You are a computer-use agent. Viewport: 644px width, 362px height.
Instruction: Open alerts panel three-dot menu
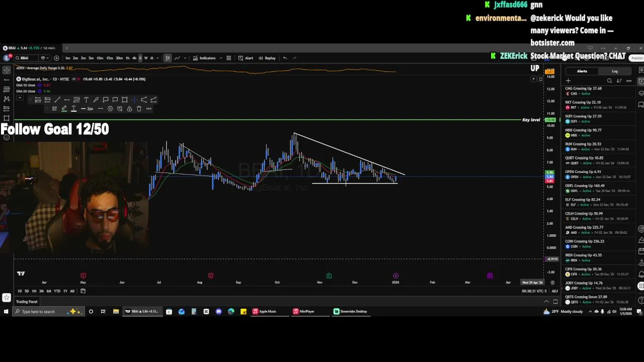628,81
